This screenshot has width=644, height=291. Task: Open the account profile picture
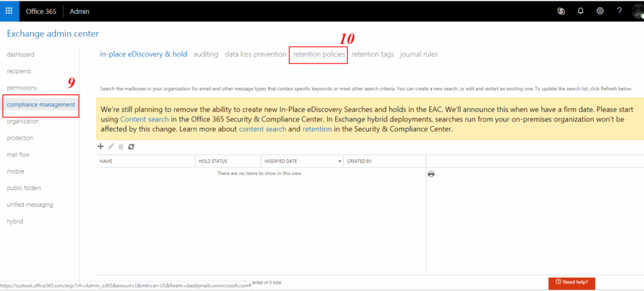point(638,11)
